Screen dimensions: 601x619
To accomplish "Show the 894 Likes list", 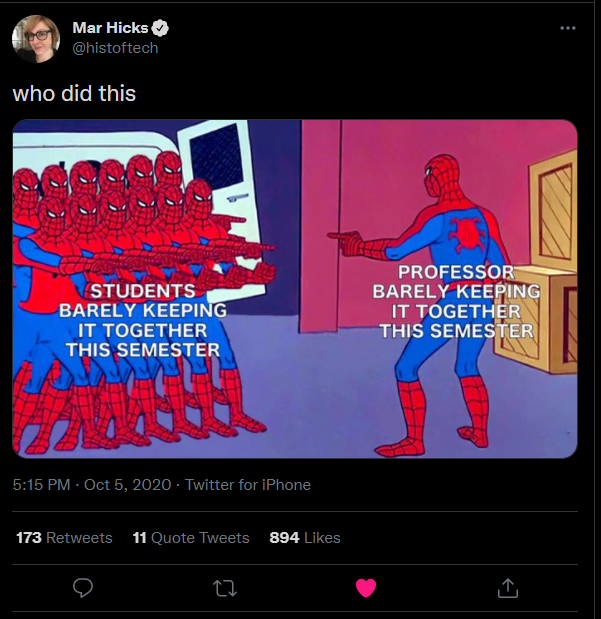I will coord(305,538).
